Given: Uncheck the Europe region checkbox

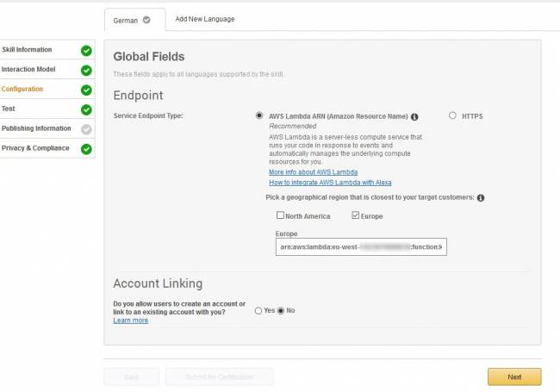Looking at the screenshot, I should coord(355,216).
